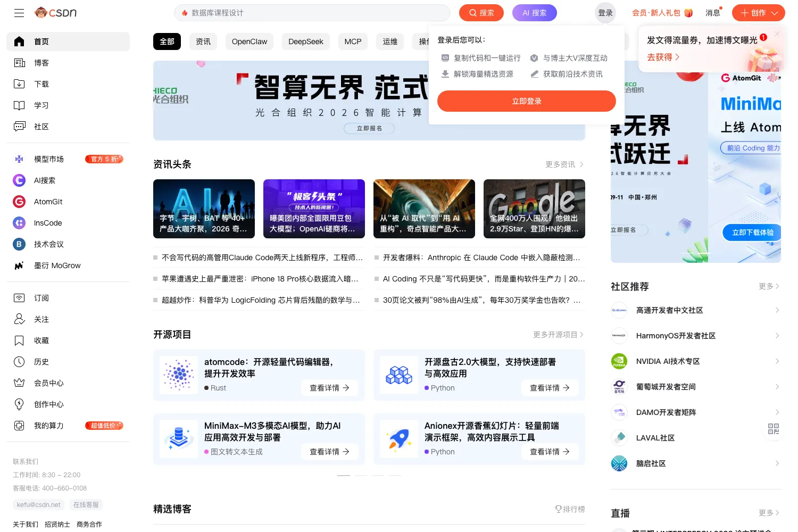798x532 pixels.
Task: Open AtomGit icon in sidebar
Action: coord(19,202)
